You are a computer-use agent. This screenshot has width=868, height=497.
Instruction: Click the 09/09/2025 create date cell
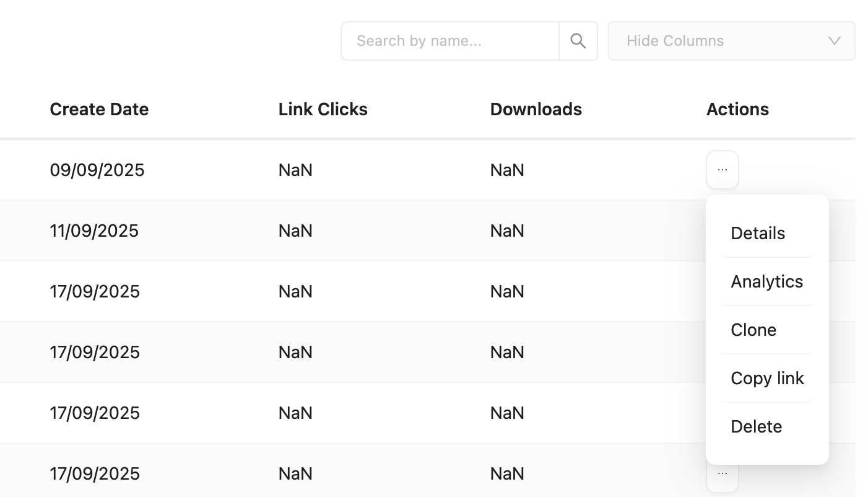[x=97, y=170]
